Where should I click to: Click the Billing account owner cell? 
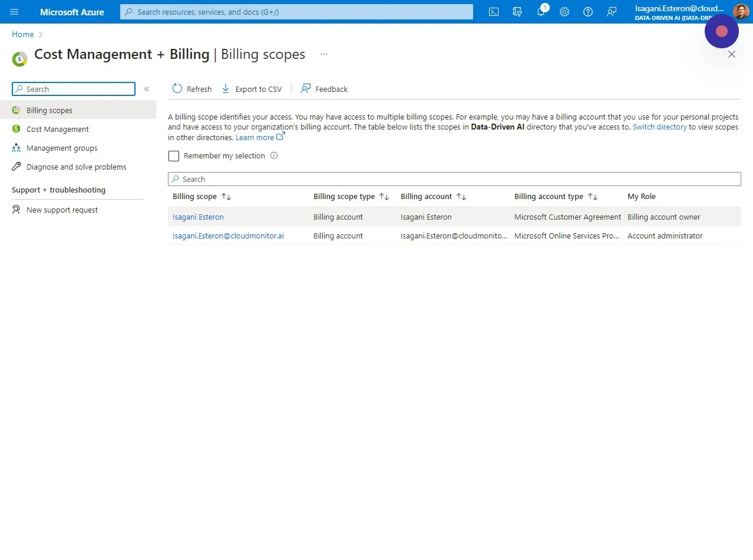664,217
